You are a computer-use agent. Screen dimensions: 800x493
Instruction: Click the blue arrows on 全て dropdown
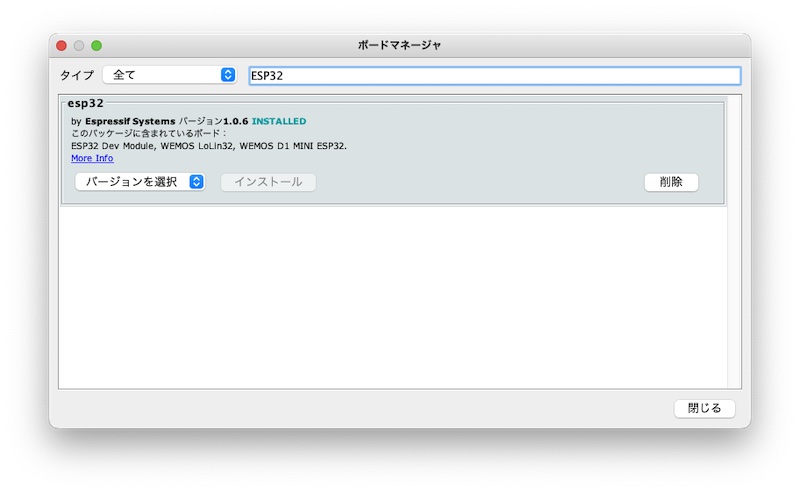point(227,75)
